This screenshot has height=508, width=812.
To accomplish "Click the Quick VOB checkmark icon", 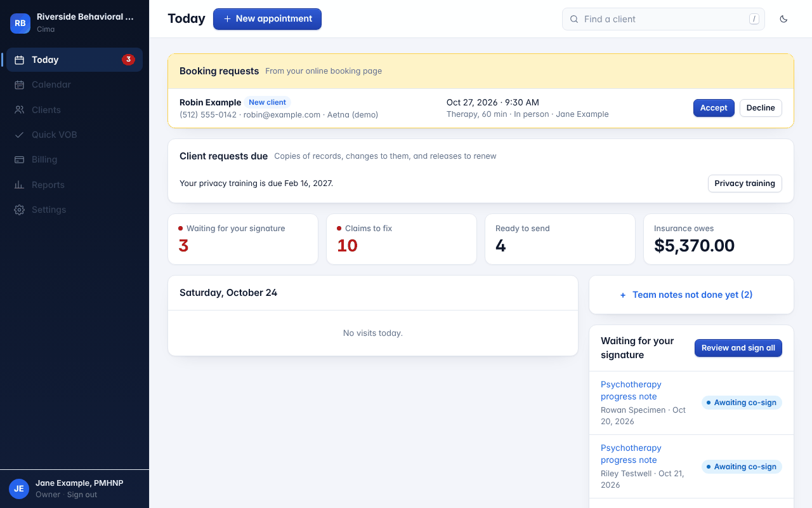I will point(20,135).
